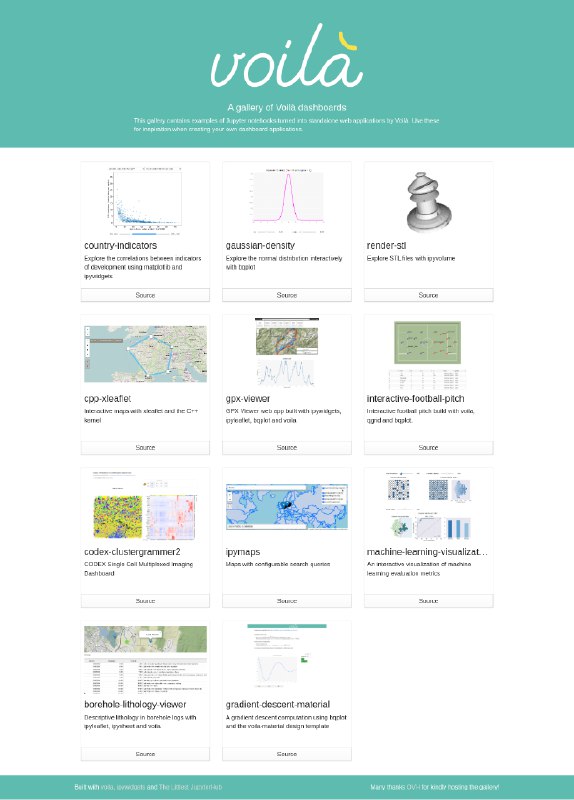
Task: Open the borehole-lithology-viewer thumbnail
Action: point(145,659)
